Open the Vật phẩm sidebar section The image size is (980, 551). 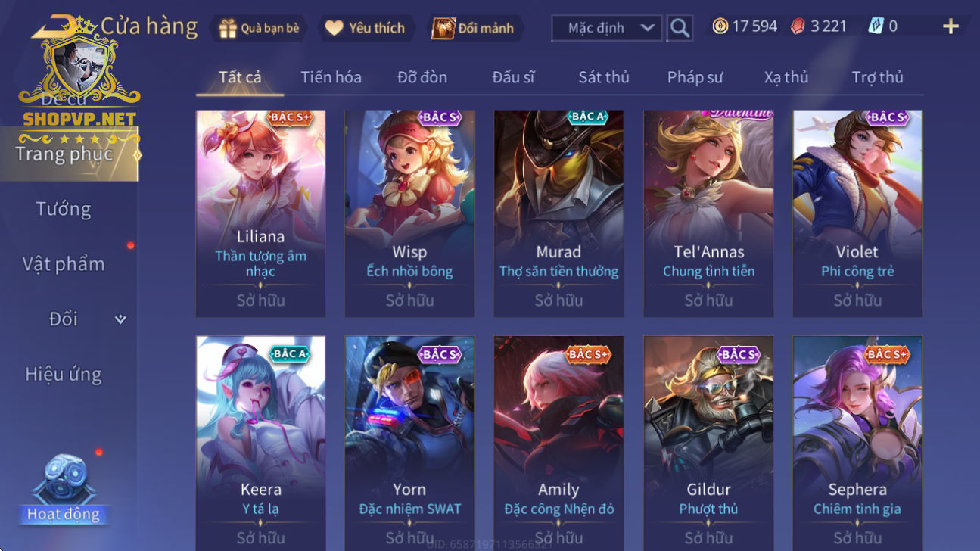64,264
